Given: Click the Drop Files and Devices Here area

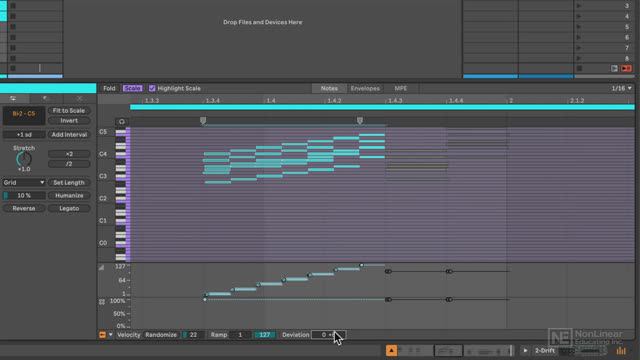Looking at the screenshot, I should tap(262, 22).
